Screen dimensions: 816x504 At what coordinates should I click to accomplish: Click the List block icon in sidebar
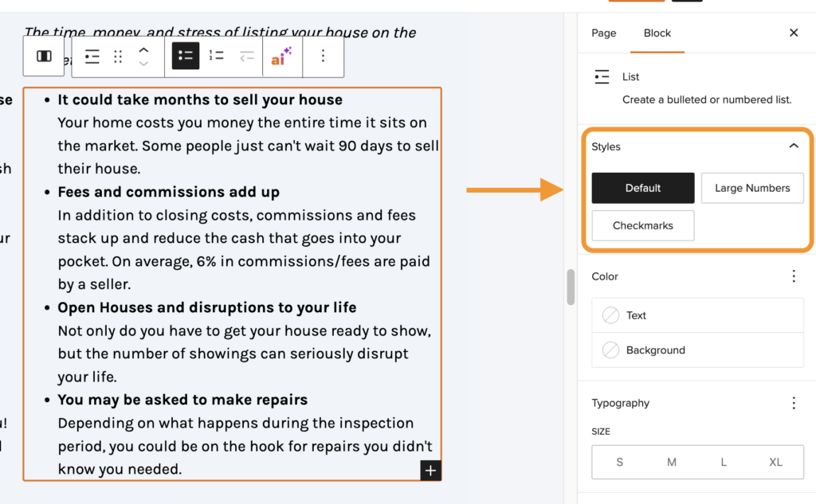[602, 77]
